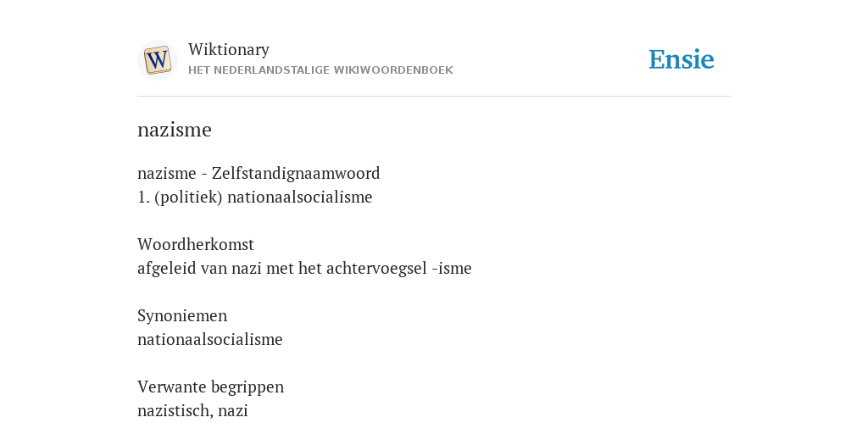Select the subtitle Het Nederlandstalige Wikiwoordenboek
868x434 pixels.
click(320, 70)
